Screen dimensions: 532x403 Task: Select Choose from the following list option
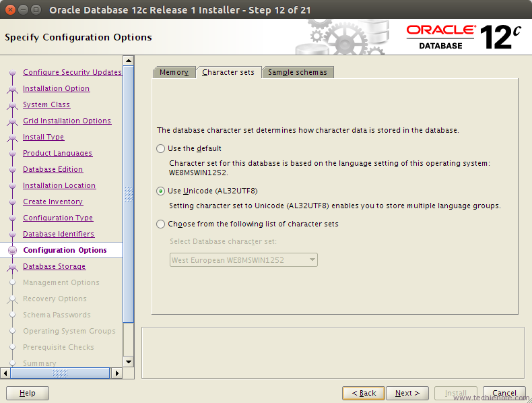[x=160, y=224]
